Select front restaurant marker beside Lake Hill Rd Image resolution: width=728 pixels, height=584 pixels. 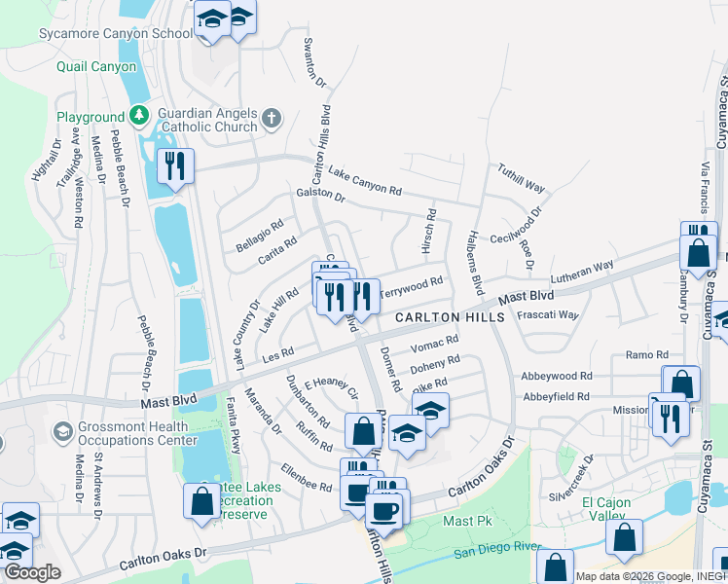click(334, 300)
